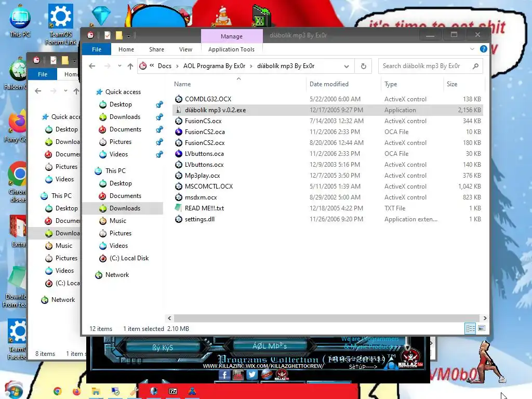Open (C:) Local Disk in navigation pane

pos(129,258)
